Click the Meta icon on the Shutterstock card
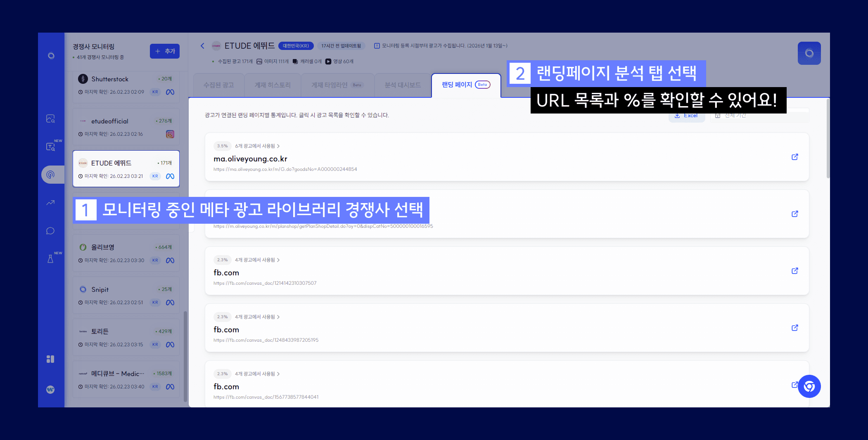 point(170,92)
